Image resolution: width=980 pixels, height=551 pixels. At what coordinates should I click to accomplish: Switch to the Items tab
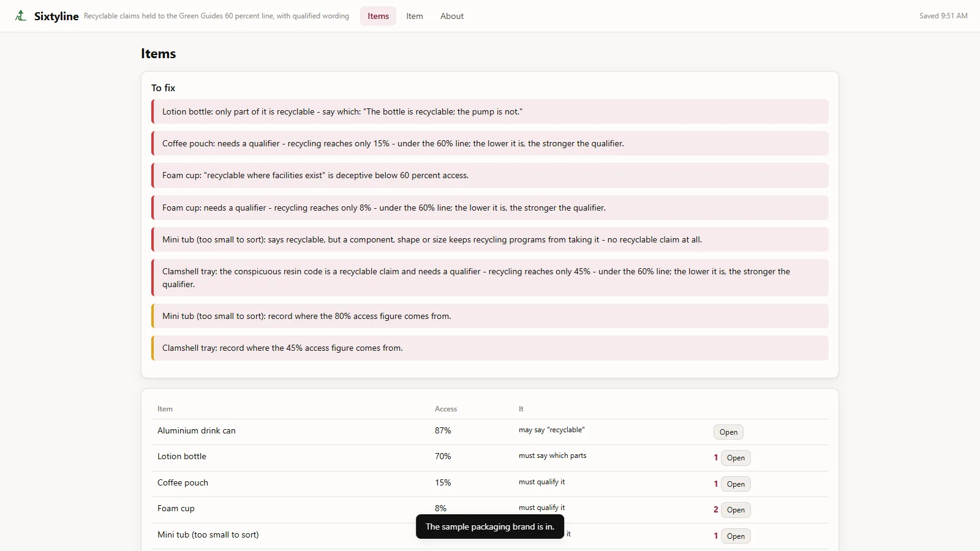click(378, 16)
